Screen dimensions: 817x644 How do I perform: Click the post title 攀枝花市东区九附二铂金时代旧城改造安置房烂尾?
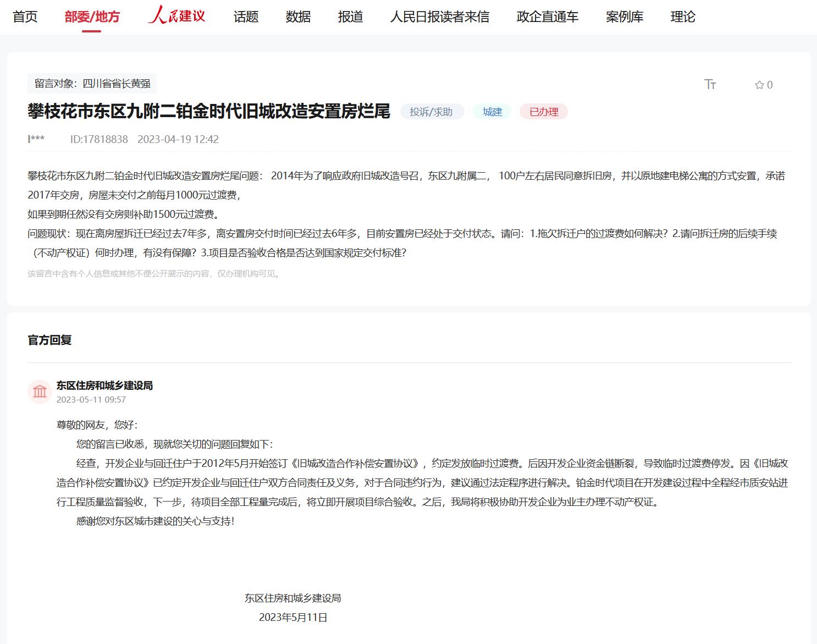[x=209, y=111]
